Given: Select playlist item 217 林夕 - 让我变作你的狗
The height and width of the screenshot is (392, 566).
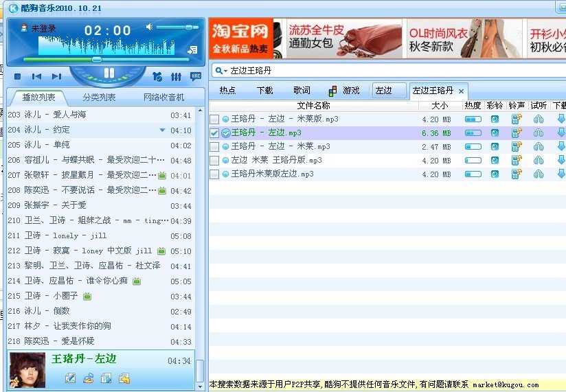Looking at the screenshot, I should [101, 326].
